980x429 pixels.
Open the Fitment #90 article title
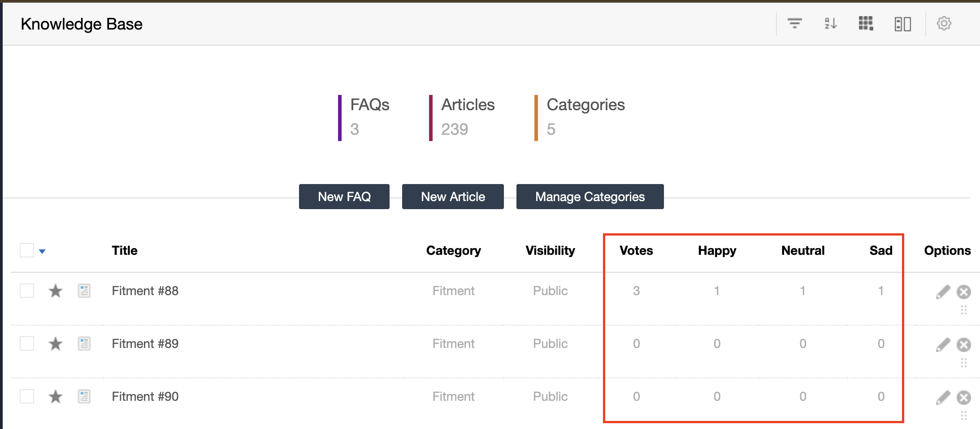pyautogui.click(x=145, y=396)
